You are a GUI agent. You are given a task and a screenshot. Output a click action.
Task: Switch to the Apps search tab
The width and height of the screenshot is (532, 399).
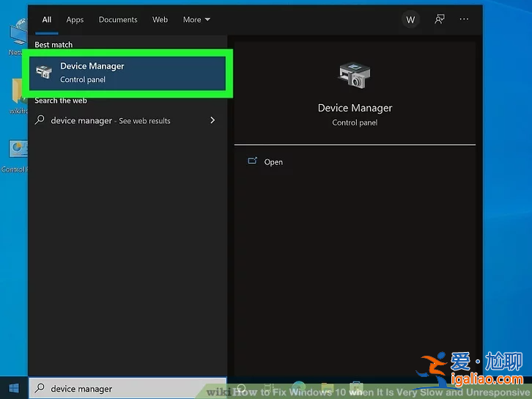[x=75, y=20]
